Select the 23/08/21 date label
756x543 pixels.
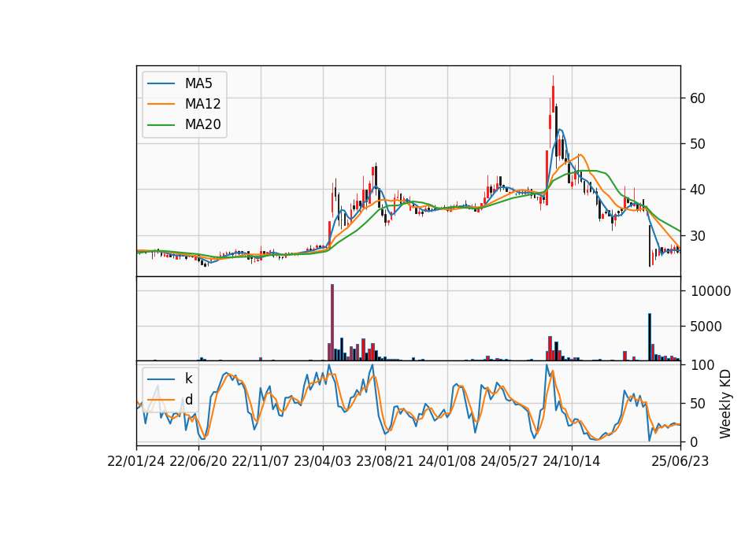[385, 461]
